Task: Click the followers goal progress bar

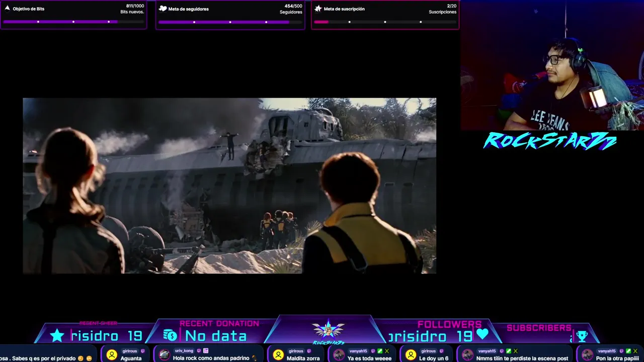Action: point(230,22)
